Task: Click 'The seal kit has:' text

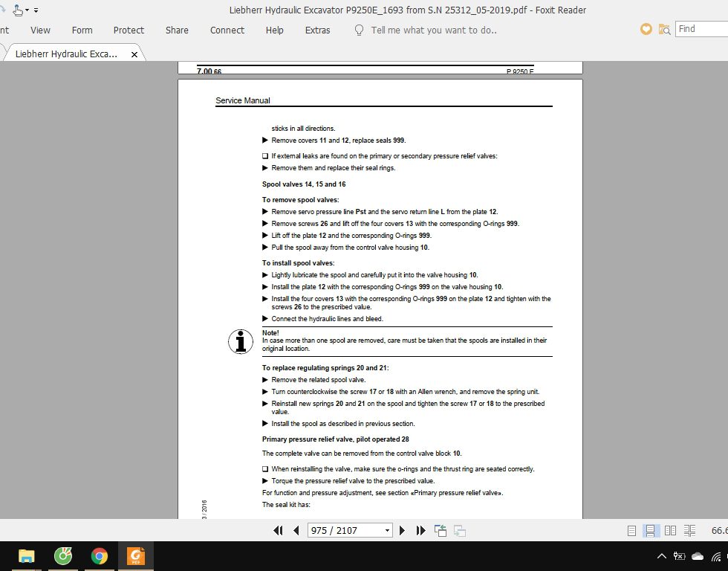Action: (x=286, y=505)
